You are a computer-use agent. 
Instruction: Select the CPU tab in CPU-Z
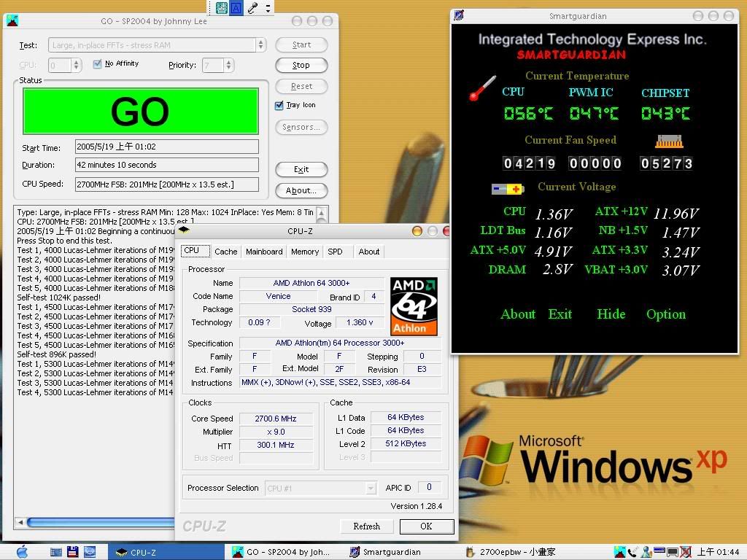click(196, 251)
